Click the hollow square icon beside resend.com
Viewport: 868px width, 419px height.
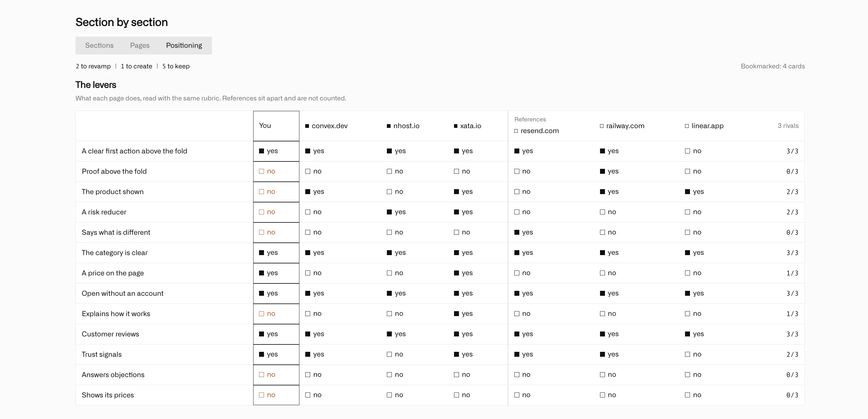click(516, 131)
